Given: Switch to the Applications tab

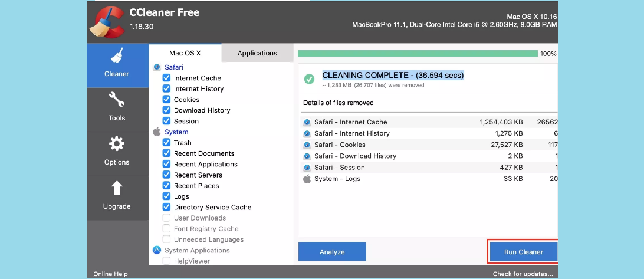Looking at the screenshot, I should point(257,53).
